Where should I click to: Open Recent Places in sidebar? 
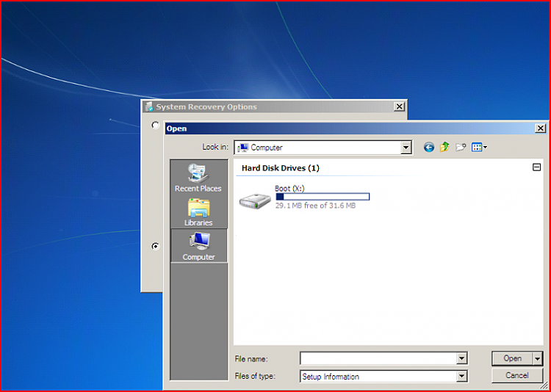pyautogui.click(x=198, y=178)
